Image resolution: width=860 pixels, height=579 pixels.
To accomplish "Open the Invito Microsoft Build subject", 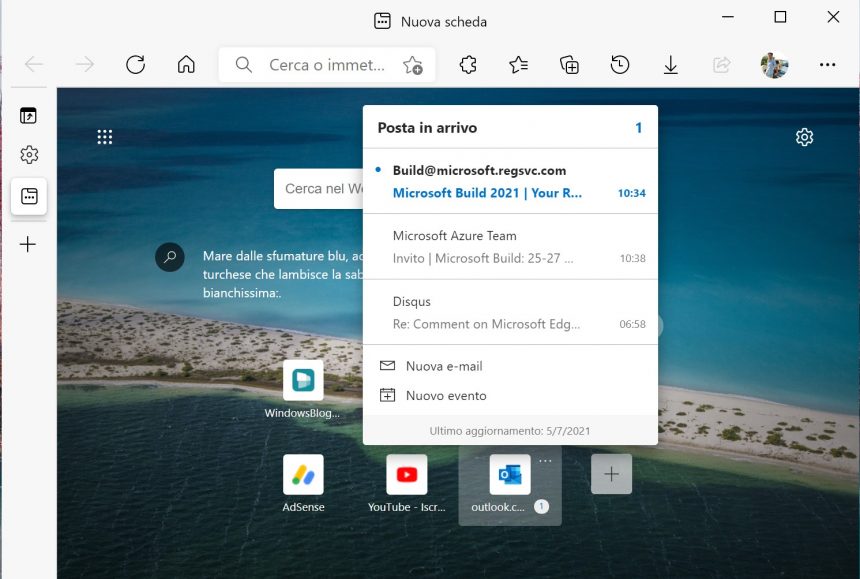I will coord(483,258).
